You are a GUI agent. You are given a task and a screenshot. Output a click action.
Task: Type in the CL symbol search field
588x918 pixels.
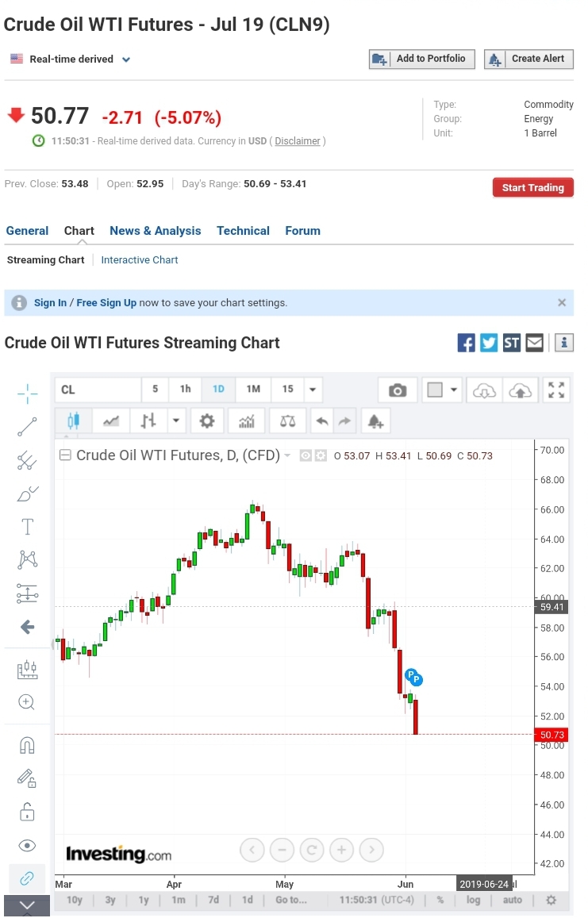tap(98, 390)
